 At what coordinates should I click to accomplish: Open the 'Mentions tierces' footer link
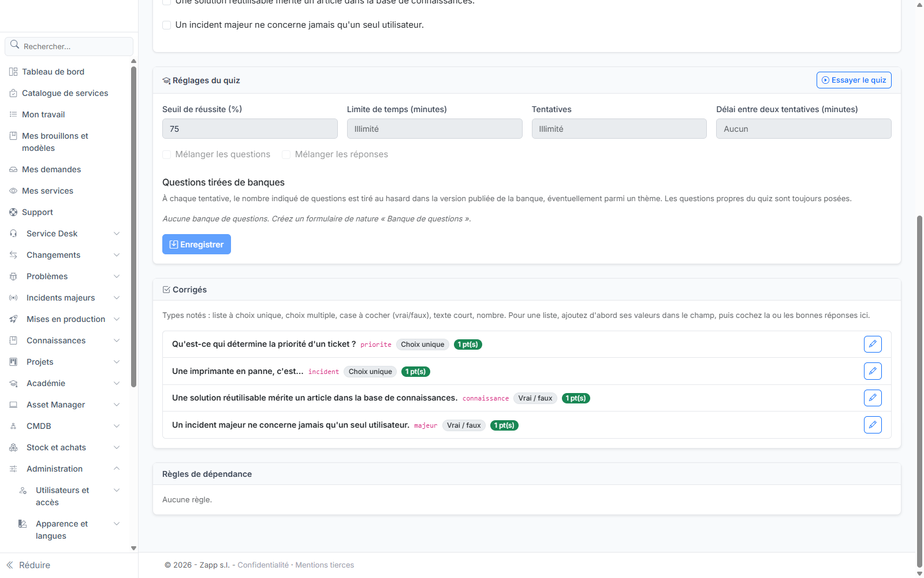click(x=325, y=565)
